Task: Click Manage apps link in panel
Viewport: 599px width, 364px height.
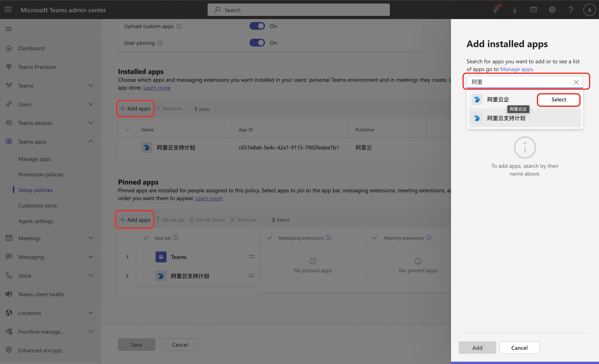Action: [x=516, y=69]
